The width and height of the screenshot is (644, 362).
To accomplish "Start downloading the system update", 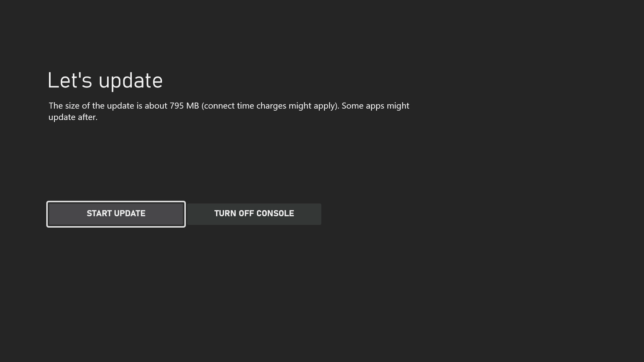I will (116, 214).
